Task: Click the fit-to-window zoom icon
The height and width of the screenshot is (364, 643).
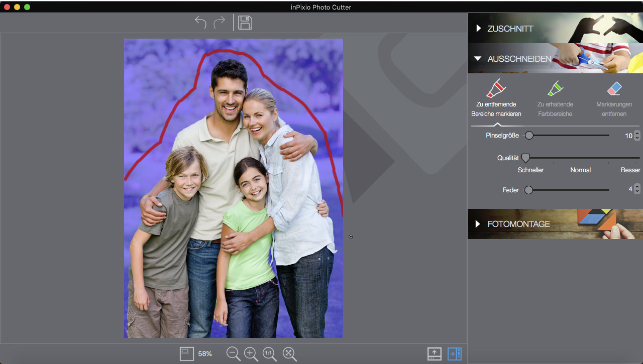Action: [x=289, y=354]
